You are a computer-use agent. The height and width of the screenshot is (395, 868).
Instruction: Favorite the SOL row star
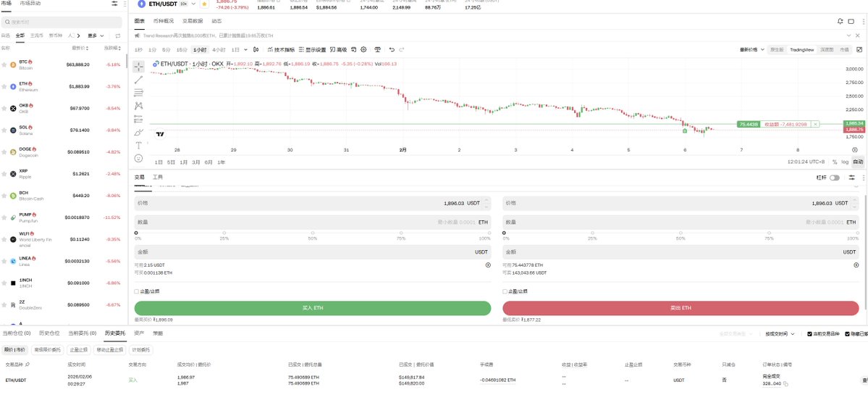coord(4,130)
